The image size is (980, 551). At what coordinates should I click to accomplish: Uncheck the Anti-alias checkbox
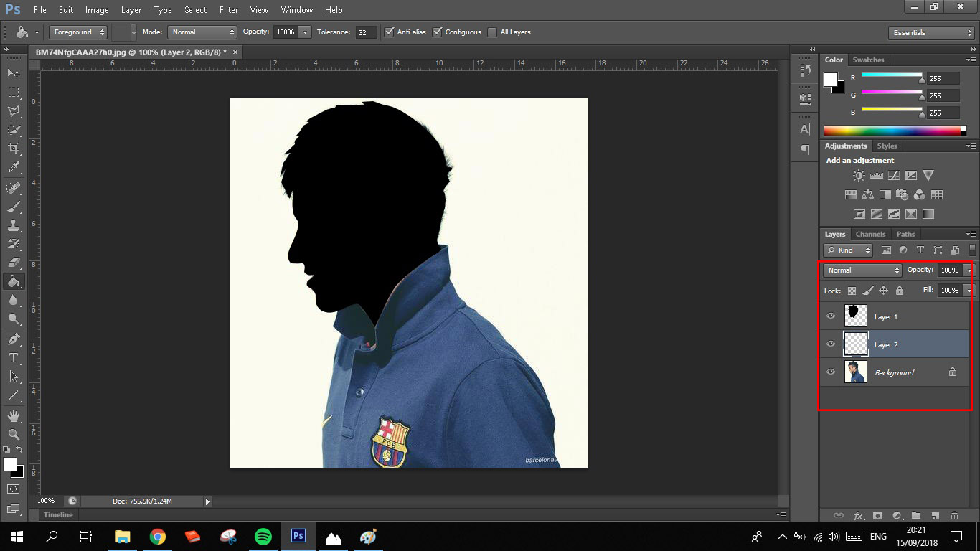click(390, 32)
